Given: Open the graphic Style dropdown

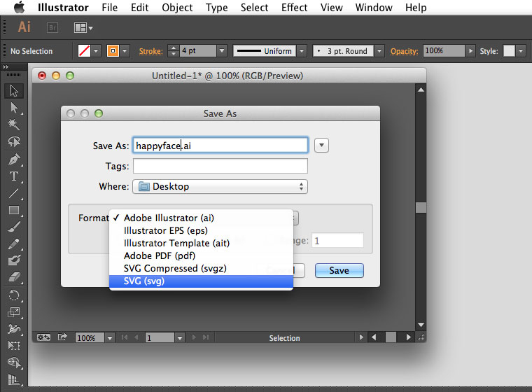Looking at the screenshot, I should (521, 51).
